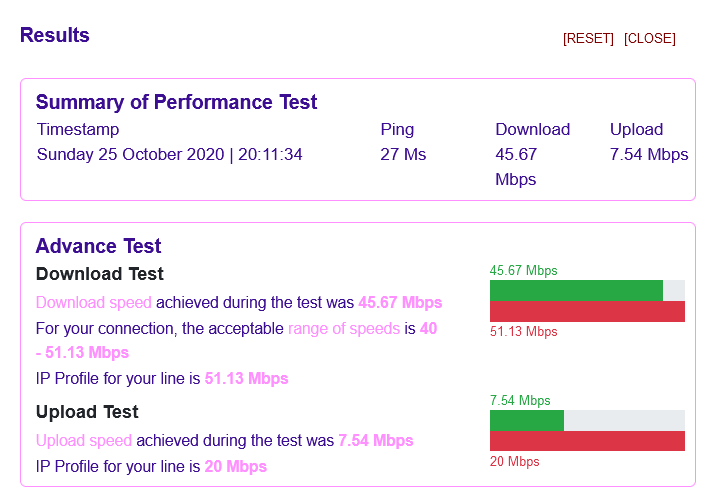Click the red 51.13 Mbps profile bar
The height and width of the screenshot is (498, 711).
tap(587, 311)
